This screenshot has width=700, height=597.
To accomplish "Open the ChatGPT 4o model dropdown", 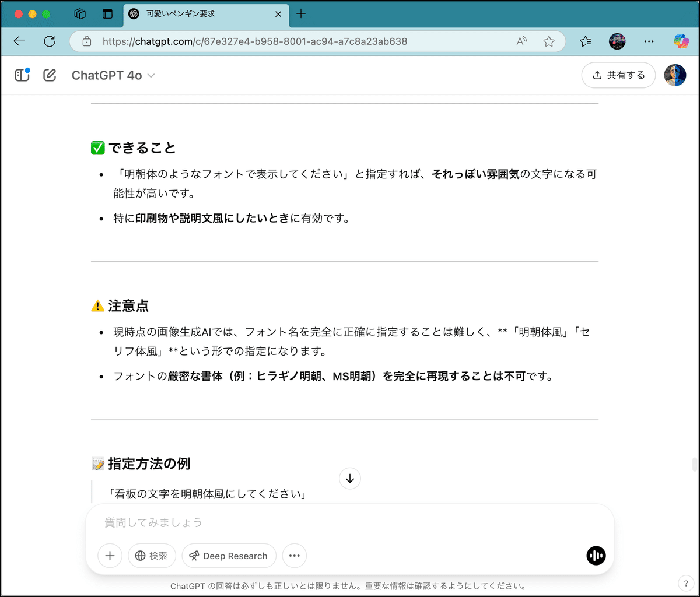I will [x=113, y=75].
